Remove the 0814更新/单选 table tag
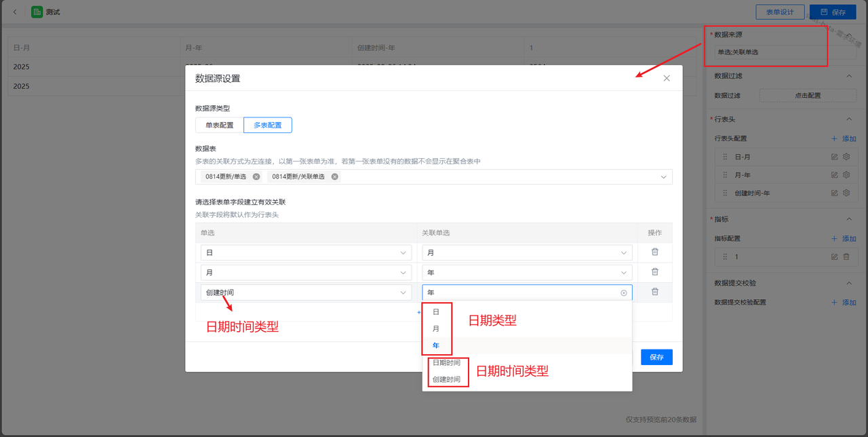 click(256, 176)
